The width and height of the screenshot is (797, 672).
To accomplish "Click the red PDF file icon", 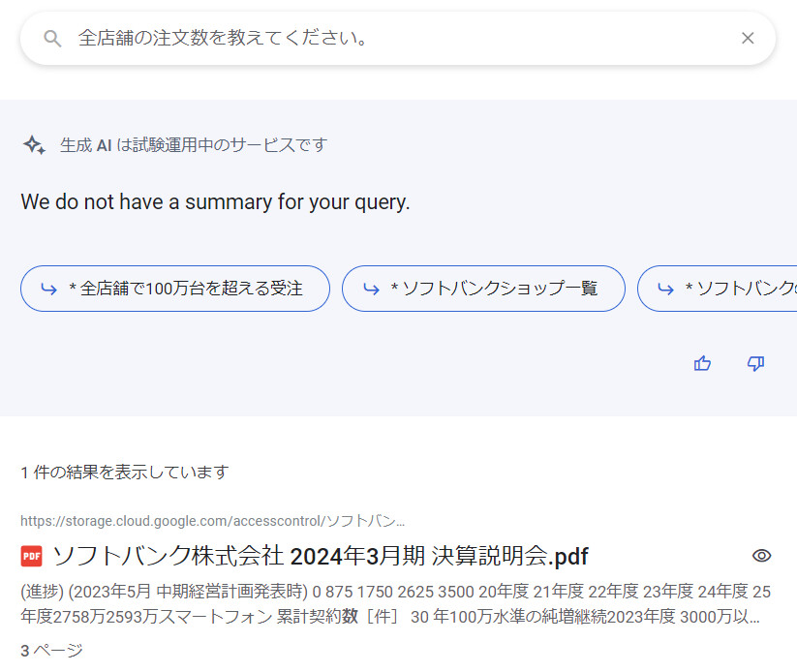I will pos(32,556).
